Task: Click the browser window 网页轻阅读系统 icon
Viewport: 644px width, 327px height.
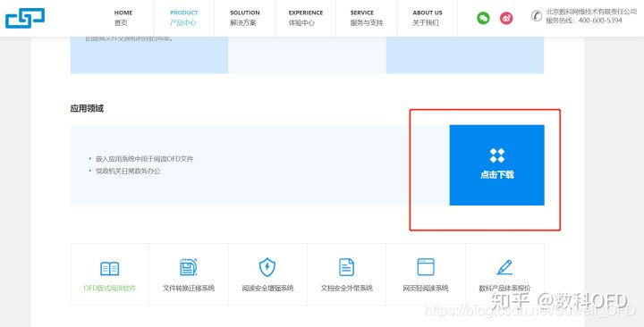Action: tap(426, 267)
